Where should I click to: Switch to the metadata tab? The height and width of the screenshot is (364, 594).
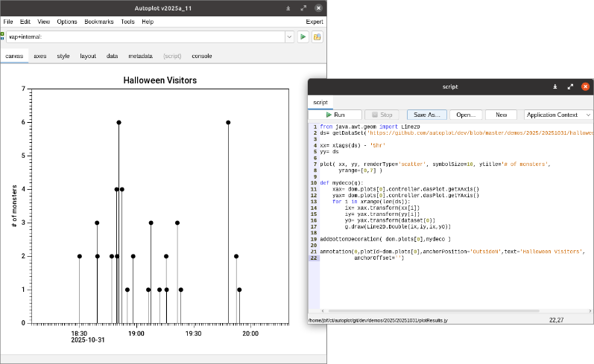coord(140,56)
